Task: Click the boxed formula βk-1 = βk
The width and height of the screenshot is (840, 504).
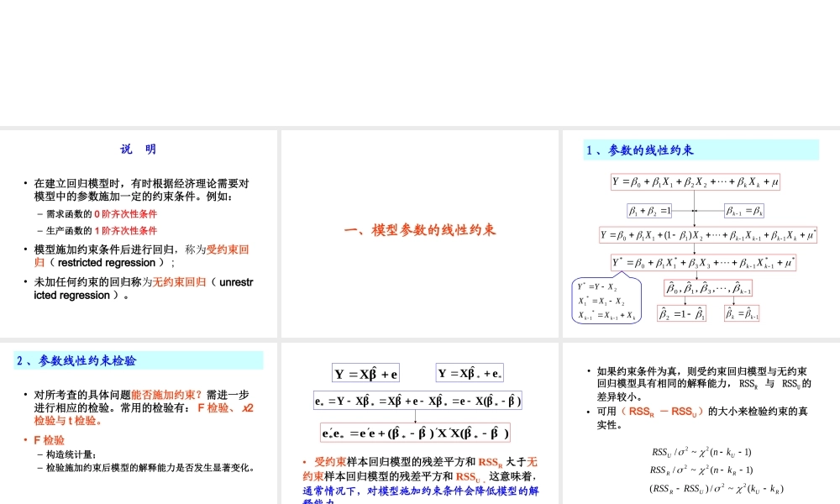Action: coord(745,209)
